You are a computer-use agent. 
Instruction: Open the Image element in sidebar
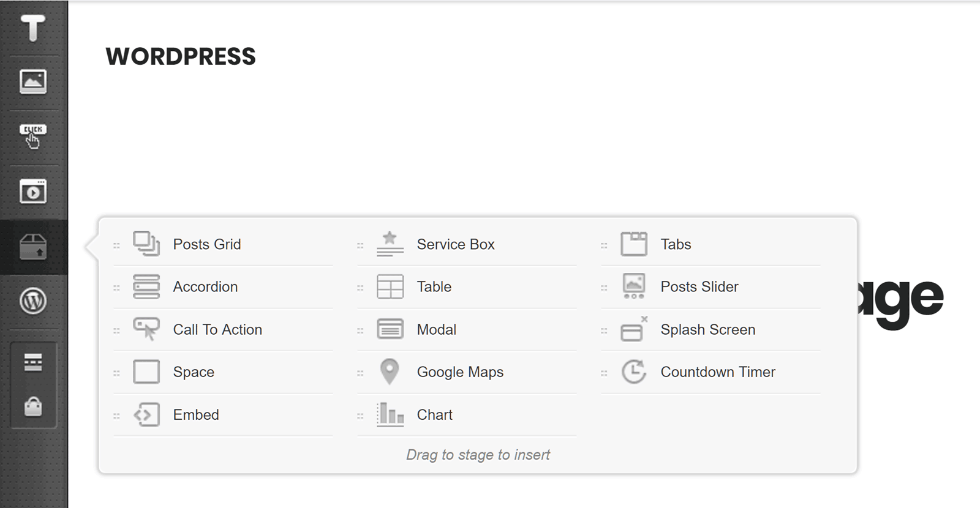point(33,81)
